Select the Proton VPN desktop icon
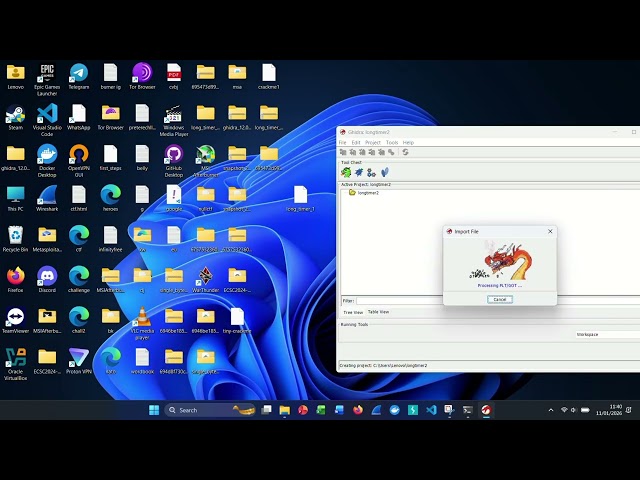Viewport: 640px width, 480px height. pos(79,361)
